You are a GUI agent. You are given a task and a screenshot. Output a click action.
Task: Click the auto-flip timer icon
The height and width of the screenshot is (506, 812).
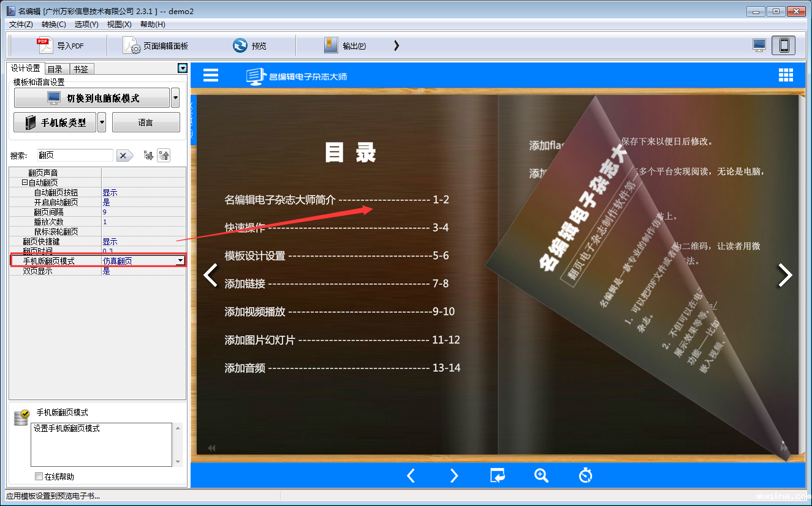click(585, 475)
